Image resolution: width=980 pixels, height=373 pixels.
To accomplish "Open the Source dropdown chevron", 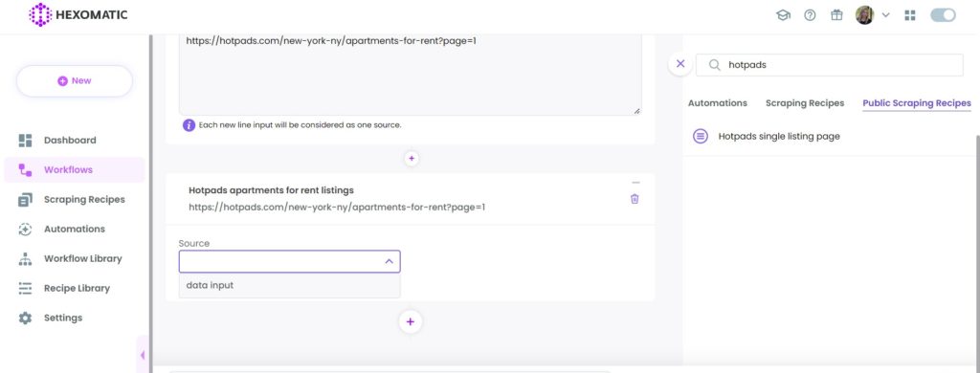I will (389, 262).
